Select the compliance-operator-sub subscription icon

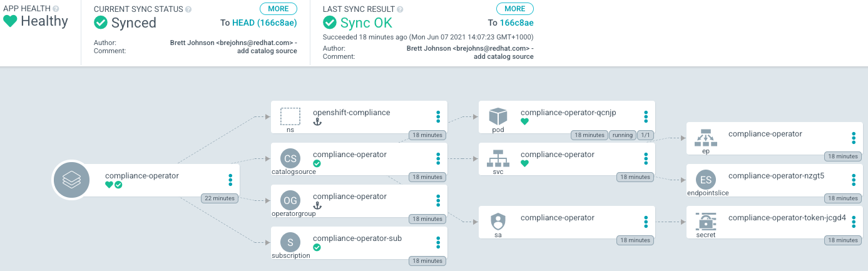pos(290,242)
